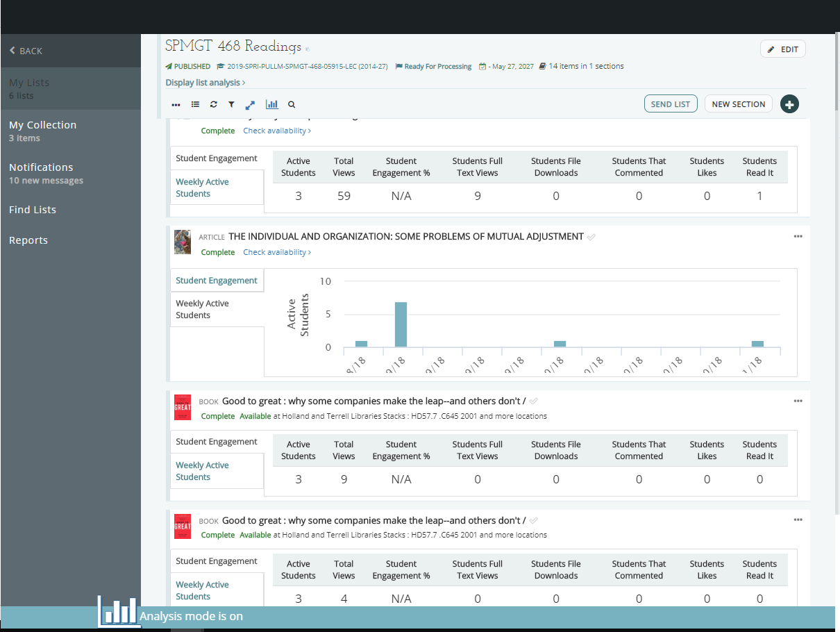Click the EDIT button
840x632 pixels.
point(783,49)
